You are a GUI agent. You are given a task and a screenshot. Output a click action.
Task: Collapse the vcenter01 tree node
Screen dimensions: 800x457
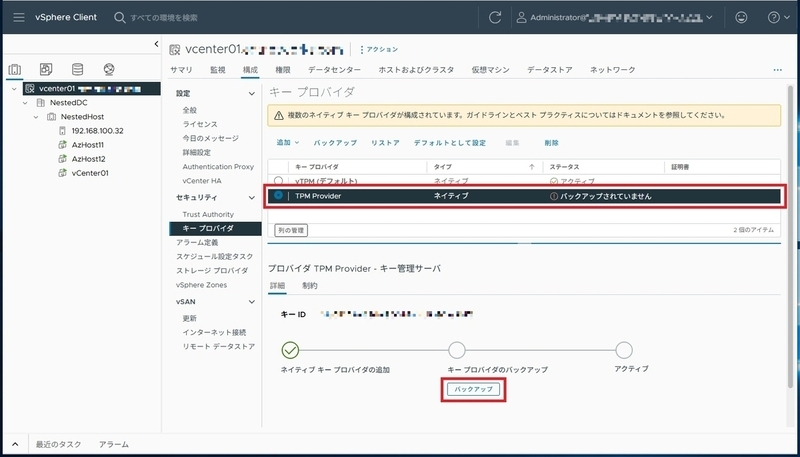point(14,89)
